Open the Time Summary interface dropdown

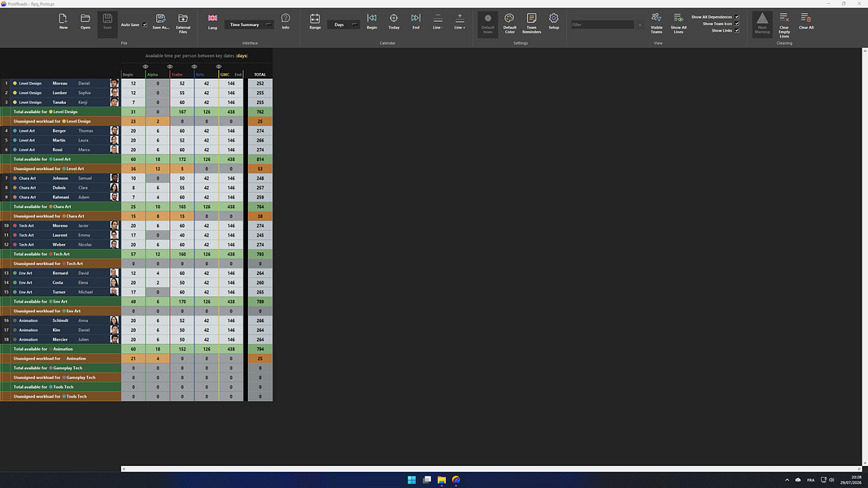pyautogui.click(x=249, y=24)
